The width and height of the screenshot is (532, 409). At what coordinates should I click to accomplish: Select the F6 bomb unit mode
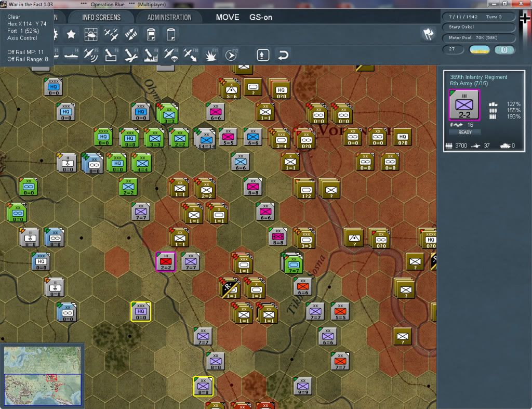[x=111, y=55]
